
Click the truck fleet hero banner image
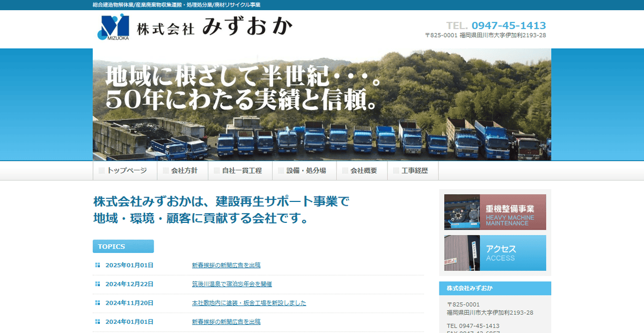point(321,105)
